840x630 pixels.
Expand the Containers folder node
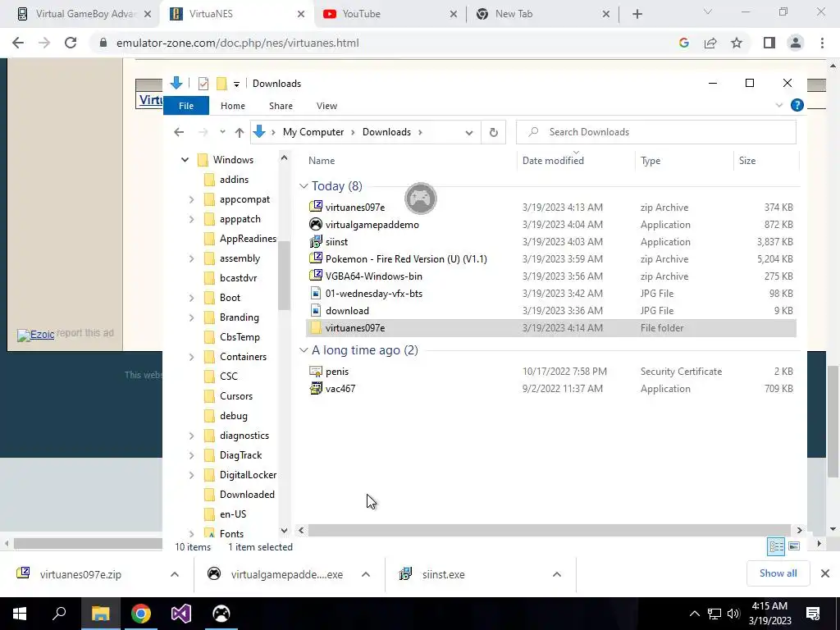[x=192, y=357]
